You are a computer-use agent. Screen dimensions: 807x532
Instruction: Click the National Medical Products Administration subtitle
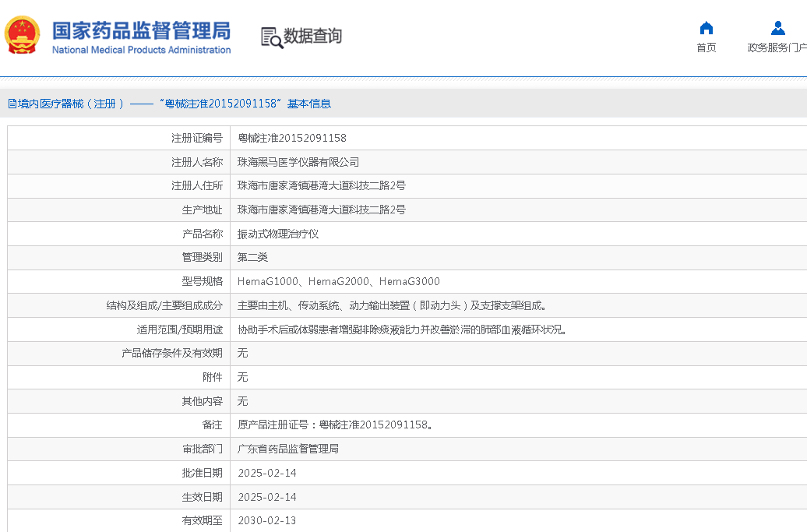tap(141, 50)
